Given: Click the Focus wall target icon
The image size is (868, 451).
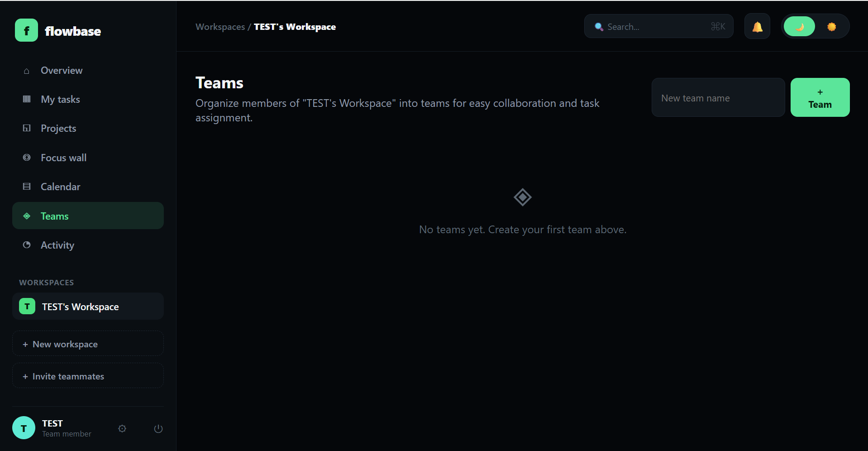Looking at the screenshot, I should coord(27,157).
